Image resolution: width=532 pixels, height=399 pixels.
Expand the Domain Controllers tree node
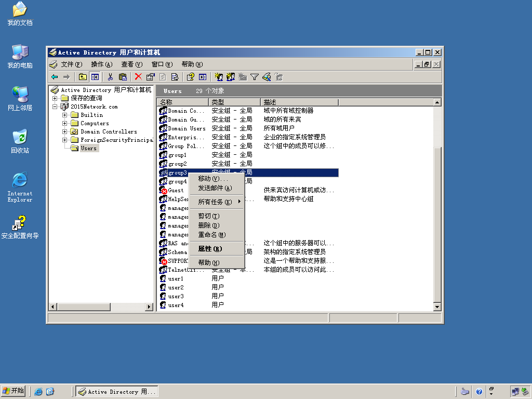point(64,131)
